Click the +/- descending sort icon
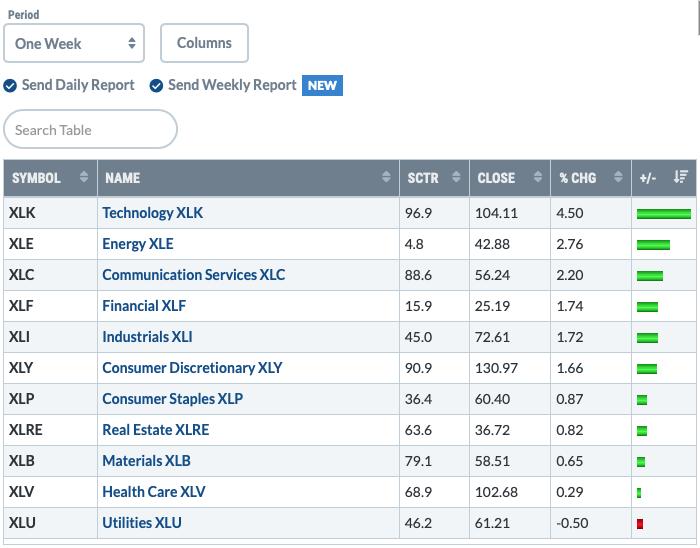Viewport: 700px width, 548px height. [x=681, y=177]
